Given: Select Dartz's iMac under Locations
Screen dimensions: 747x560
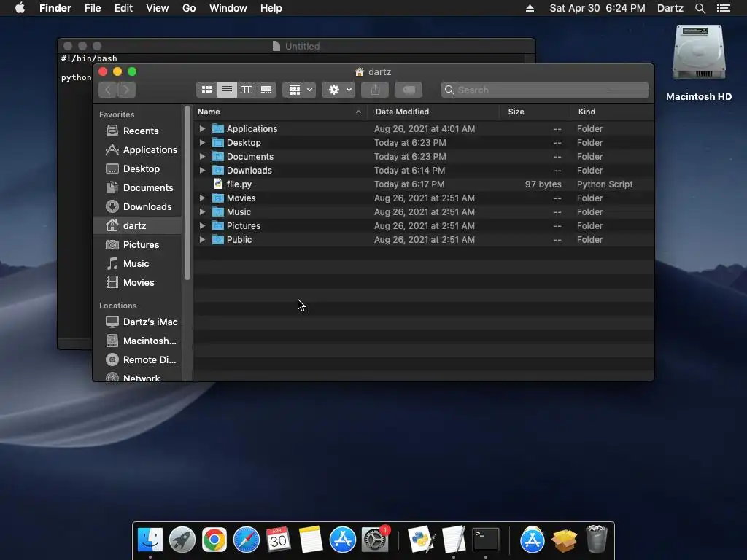Looking at the screenshot, I should [137, 322].
